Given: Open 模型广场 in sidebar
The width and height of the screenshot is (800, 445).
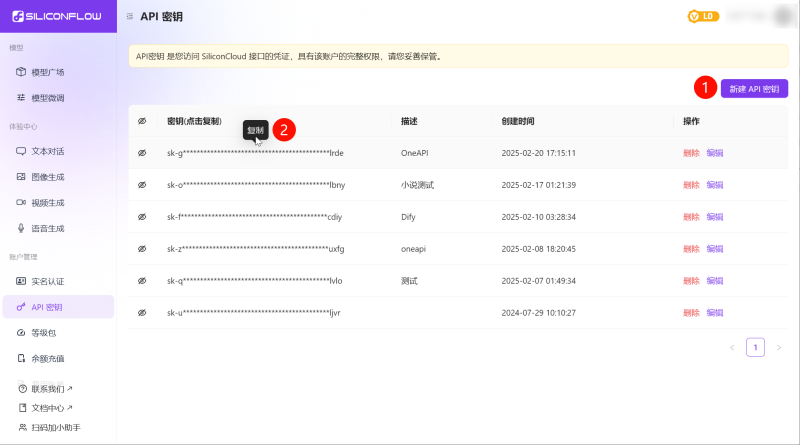Looking at the screenshot, I should pyautogui.click(x=47, y=72).
